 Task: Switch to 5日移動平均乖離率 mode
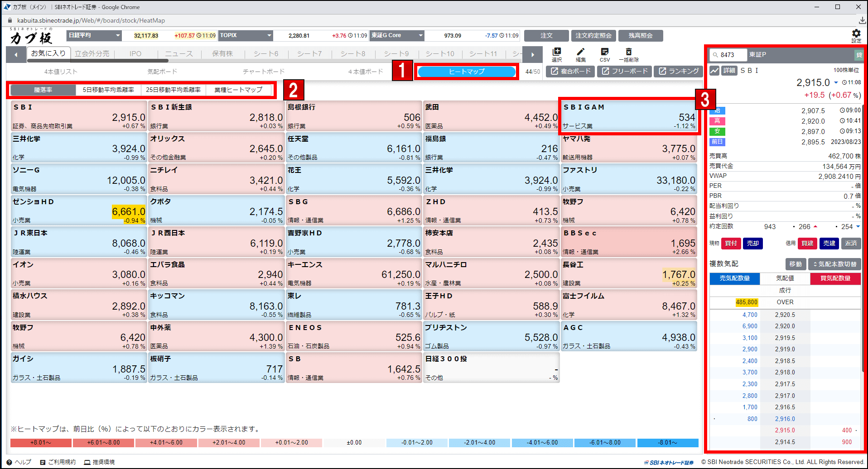pos(108,90)
